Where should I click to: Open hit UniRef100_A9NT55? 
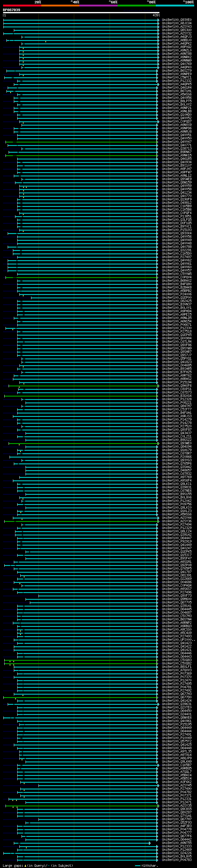[177, 843]
